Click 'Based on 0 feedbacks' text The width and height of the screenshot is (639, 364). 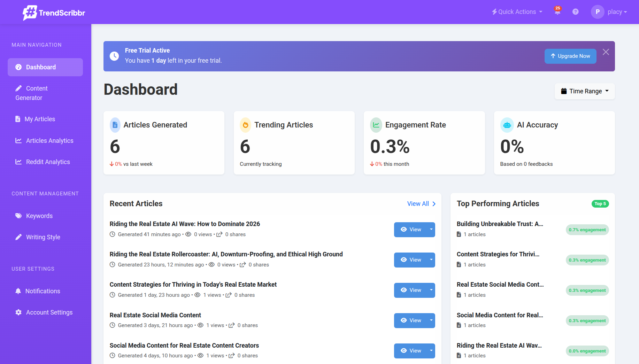pyautogui.click(x=526, y=164)
